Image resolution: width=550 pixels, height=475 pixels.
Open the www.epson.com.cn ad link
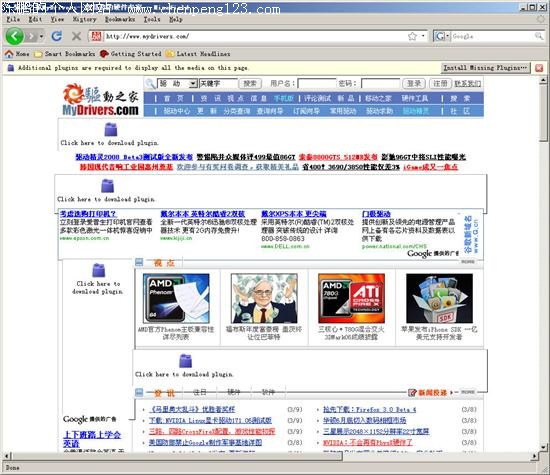click(x=84, y=238)
